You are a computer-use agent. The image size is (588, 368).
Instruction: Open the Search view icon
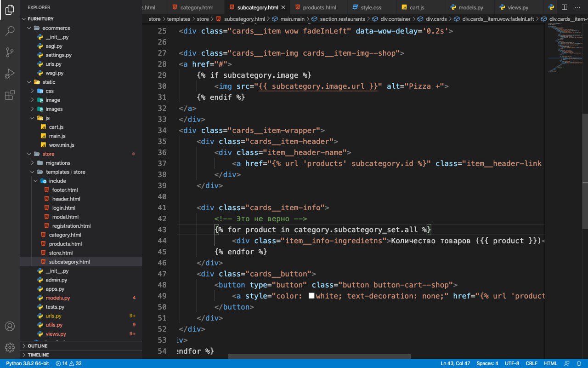10,31
